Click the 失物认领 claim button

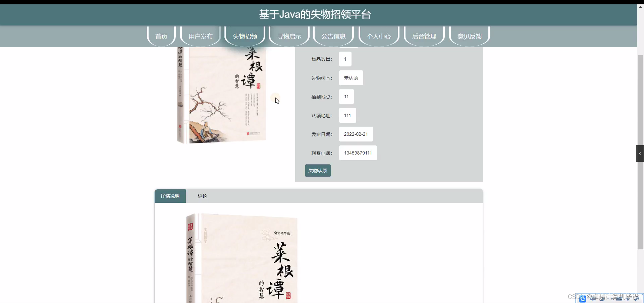(318, 171)
